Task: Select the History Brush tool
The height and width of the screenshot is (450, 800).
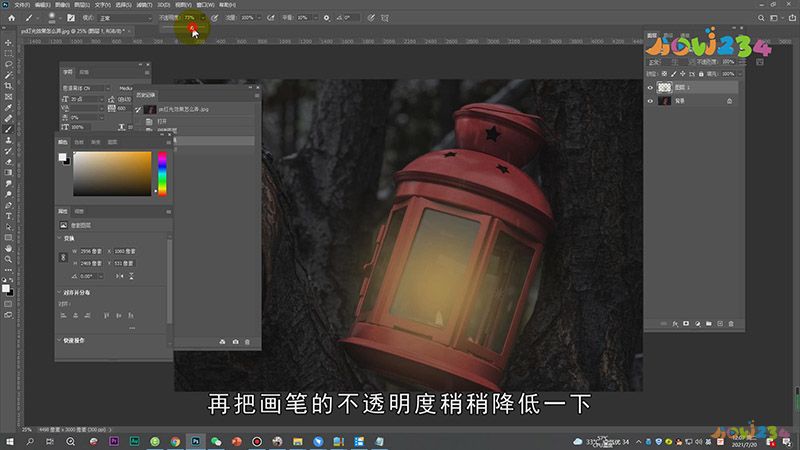Action: click(8, 151)
